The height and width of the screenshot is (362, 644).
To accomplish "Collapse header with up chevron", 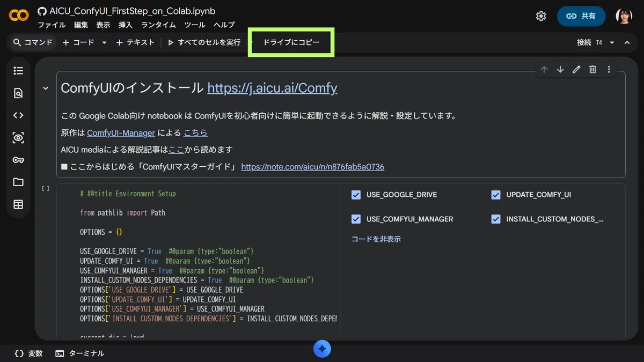I will (x=627, y=42).
